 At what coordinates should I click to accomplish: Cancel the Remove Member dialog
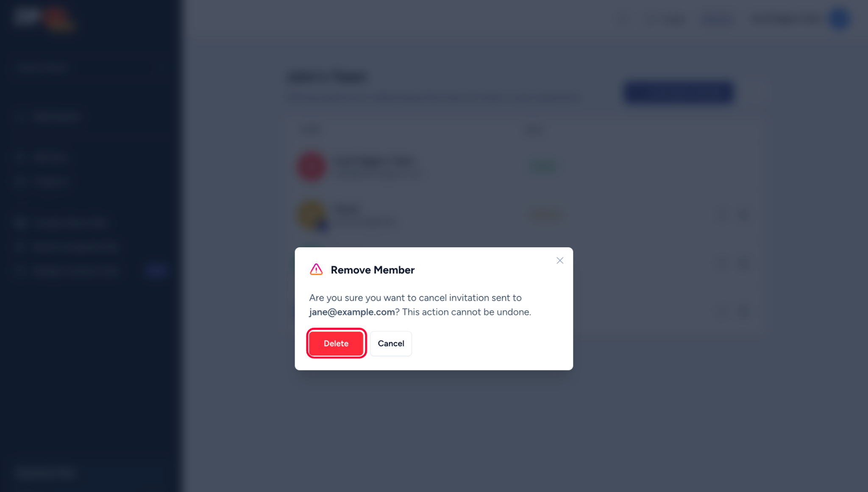[x=391, y=343]
